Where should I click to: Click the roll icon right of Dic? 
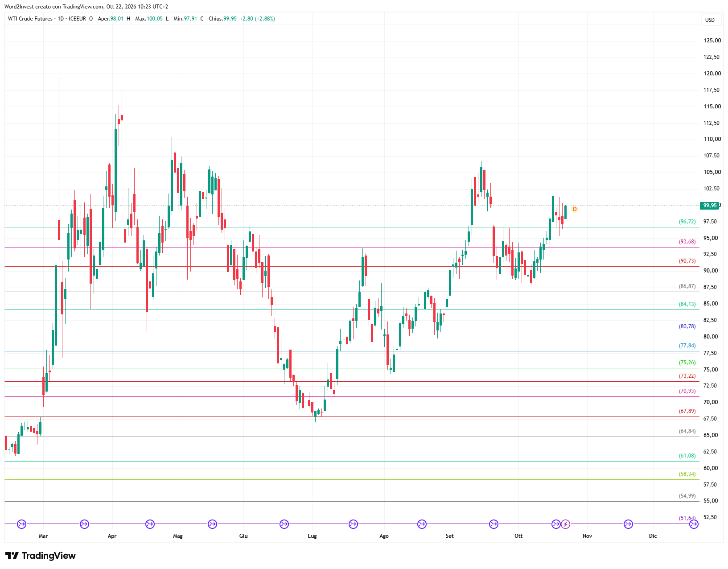pyautogui.click(x=694, y=524)
